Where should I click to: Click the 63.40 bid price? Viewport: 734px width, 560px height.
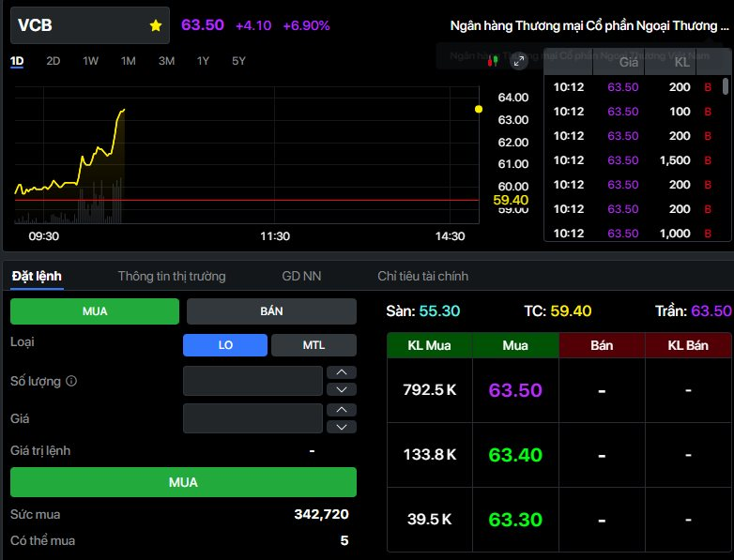(515, 455)
